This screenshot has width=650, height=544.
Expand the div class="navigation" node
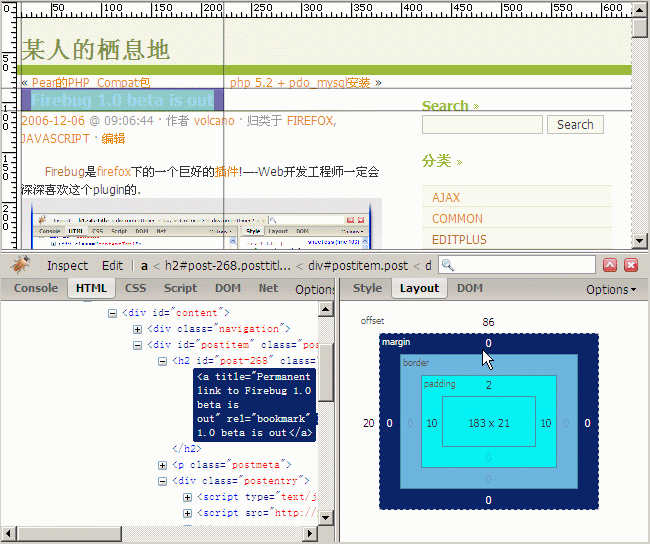137,328
